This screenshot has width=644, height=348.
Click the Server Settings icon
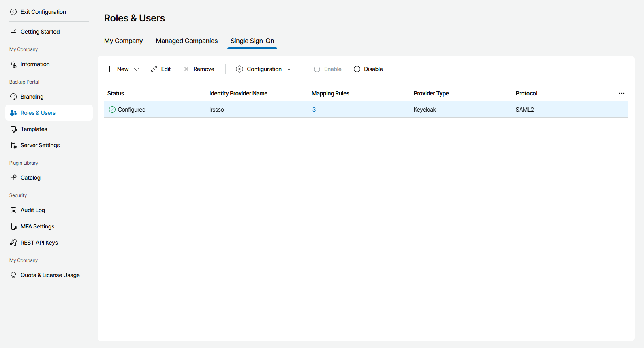[13, 145]
